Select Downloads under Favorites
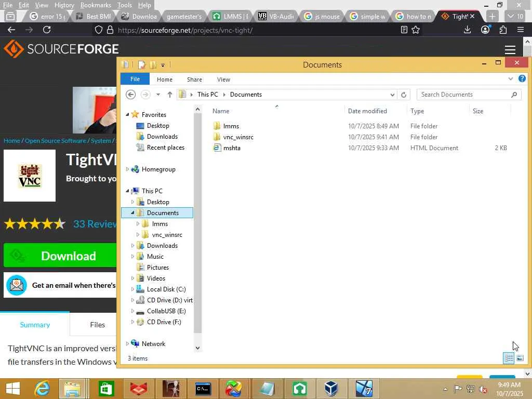 162,137
